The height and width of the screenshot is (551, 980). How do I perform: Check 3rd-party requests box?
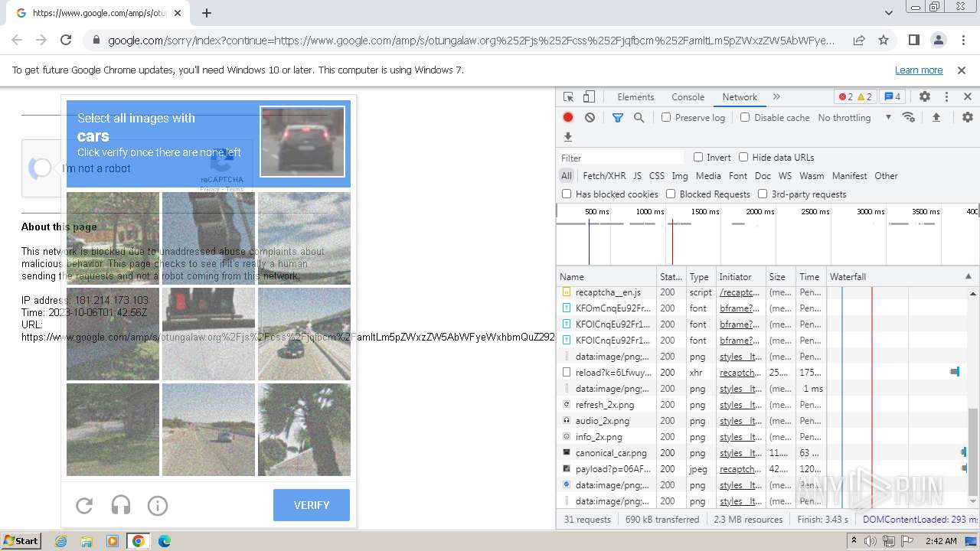pyautogui.click(x=763, y=194)
